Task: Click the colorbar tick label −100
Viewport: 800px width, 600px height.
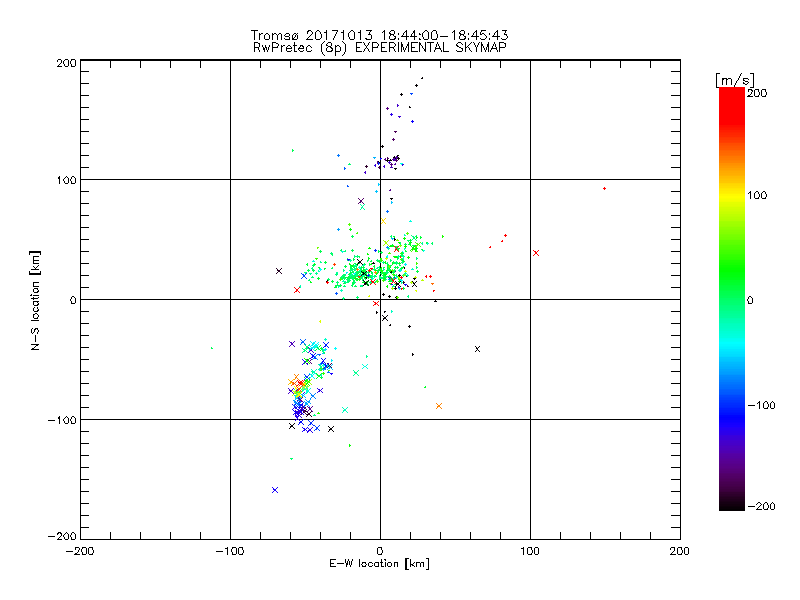Action: [761, 405]
